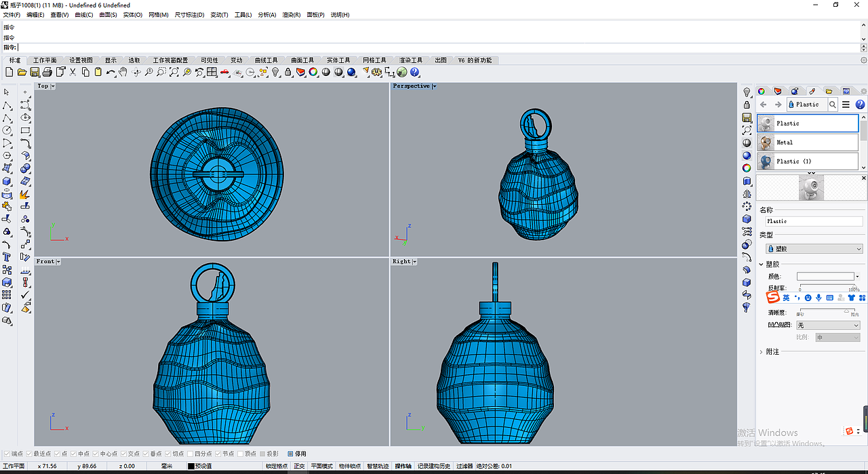
Task: Click the Undo arrow icon
Action: (x=111, y=72)
